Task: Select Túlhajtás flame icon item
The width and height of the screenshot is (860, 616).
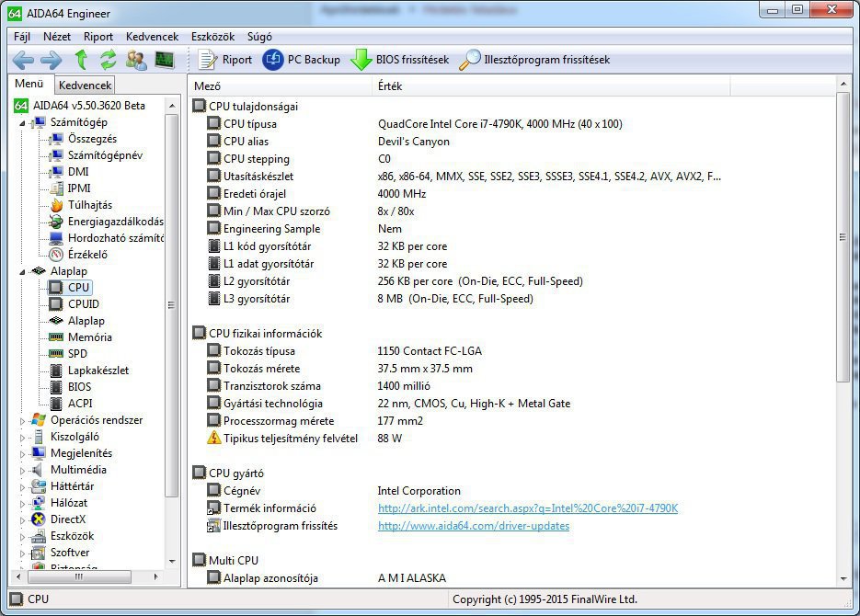Action: [90, 205]
